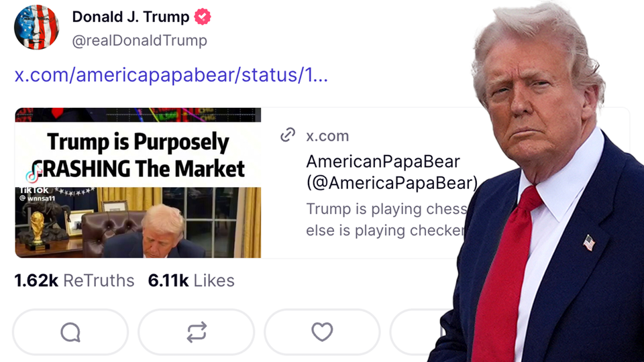Click the "Trump is playing chess" preview description
The image size is (644, 362).
tap(386, 209)
